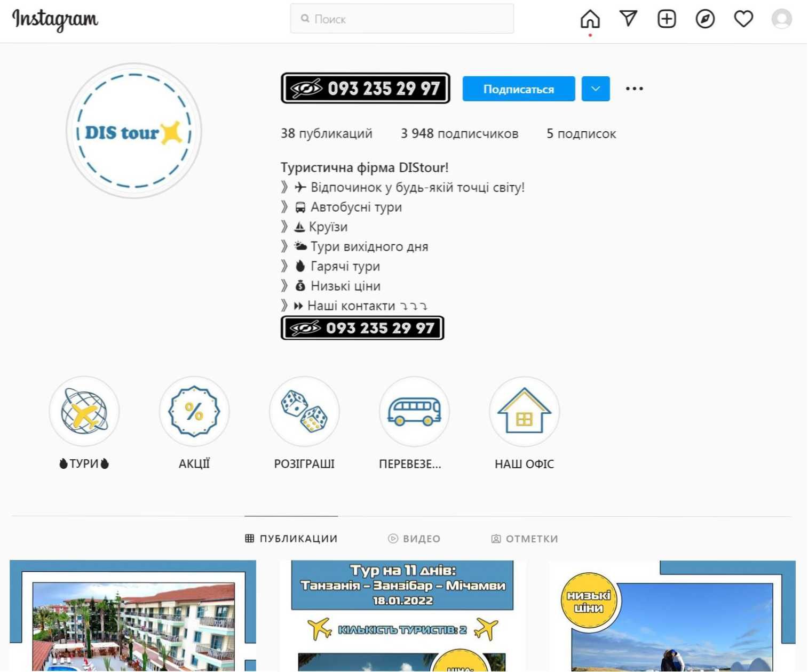Open the activity heart icon
This screenshot has height=672, width=808.
743,19
